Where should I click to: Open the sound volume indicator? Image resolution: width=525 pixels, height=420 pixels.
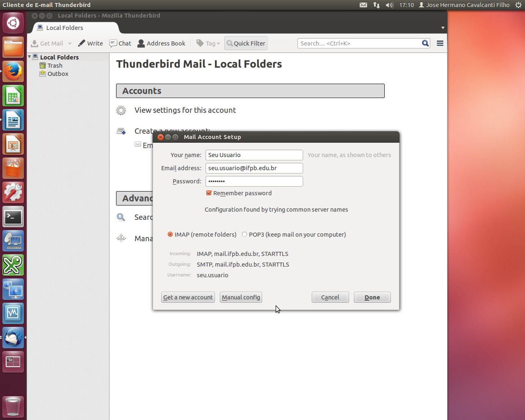(x=389, y=5)
